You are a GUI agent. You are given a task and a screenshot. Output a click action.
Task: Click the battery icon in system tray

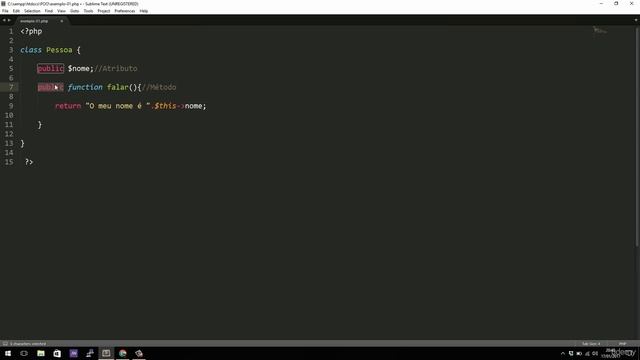point(579,353)
